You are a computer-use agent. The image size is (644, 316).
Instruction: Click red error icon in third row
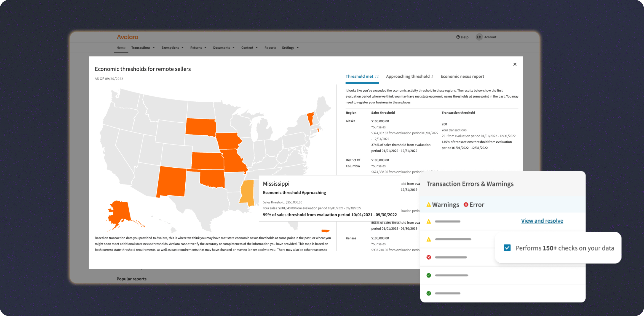click(x=429, y=257)
